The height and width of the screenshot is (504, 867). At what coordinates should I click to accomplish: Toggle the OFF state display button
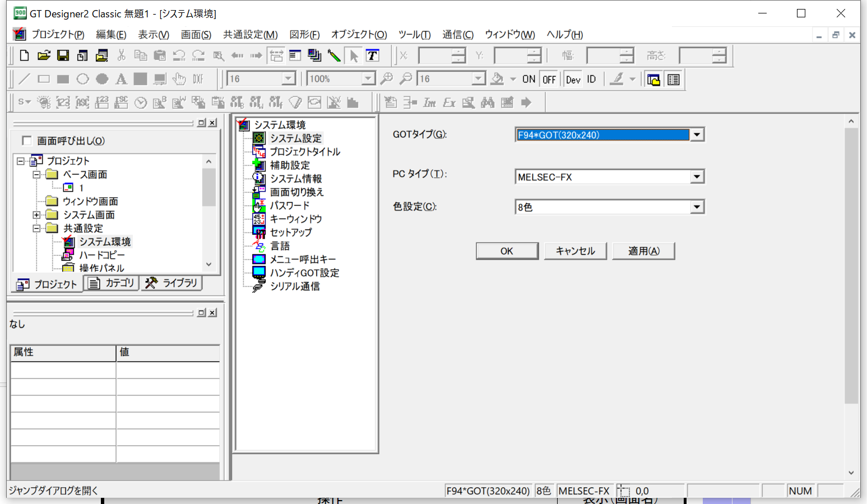(x=549, y=80)
